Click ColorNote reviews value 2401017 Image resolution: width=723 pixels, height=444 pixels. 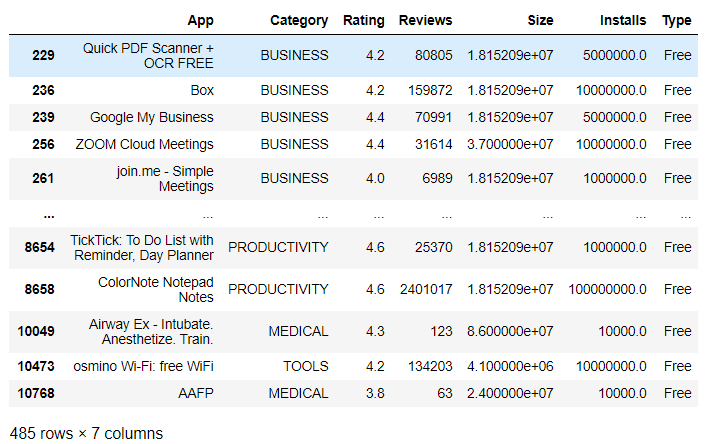(x=426, y=290)
